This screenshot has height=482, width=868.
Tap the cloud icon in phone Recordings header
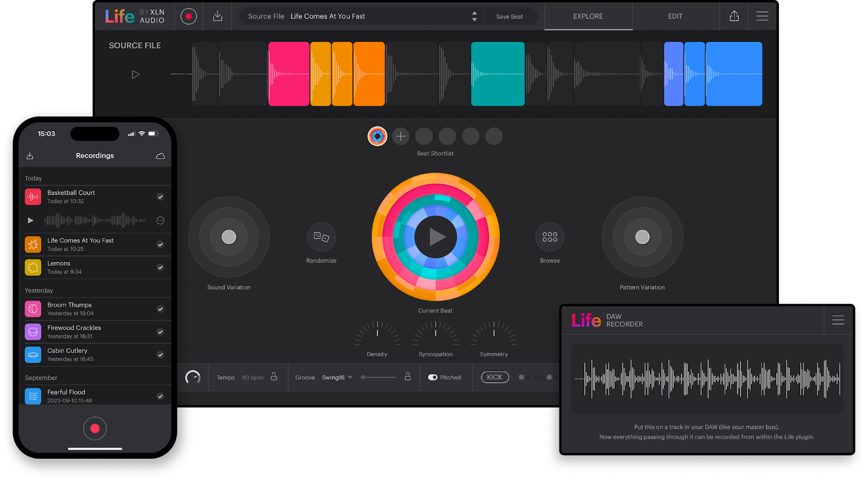(160, 156)
